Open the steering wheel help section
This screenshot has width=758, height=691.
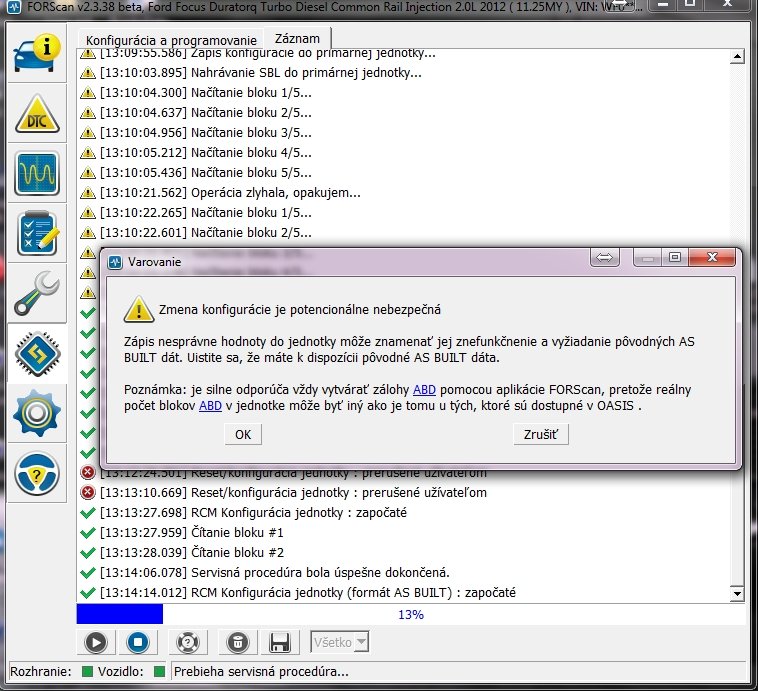point(38,469)
